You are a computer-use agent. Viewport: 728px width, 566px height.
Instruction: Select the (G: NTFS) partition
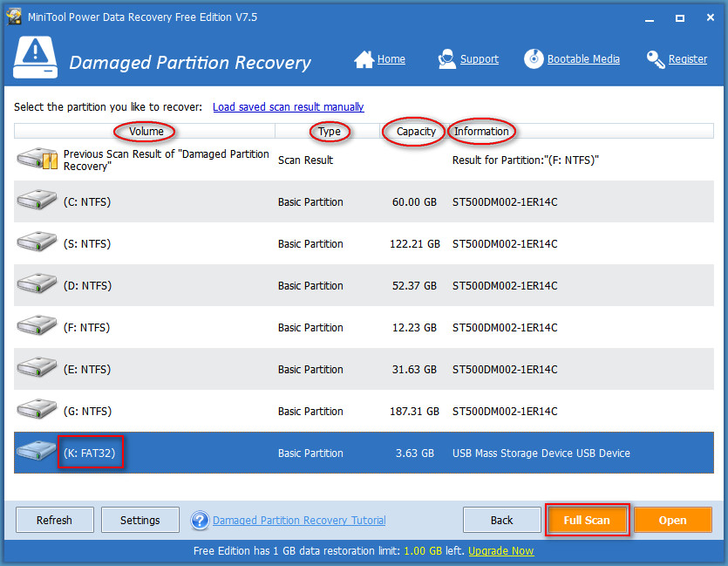click(364, 411)
